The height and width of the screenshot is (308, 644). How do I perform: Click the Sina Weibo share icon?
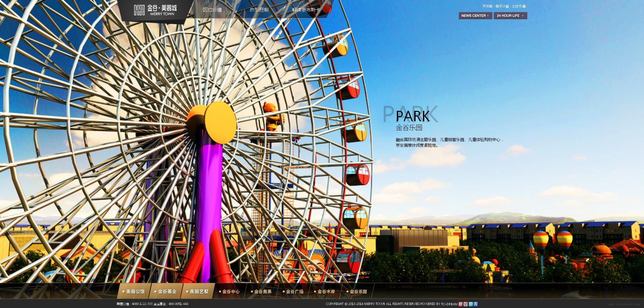(x=461, y=304)
